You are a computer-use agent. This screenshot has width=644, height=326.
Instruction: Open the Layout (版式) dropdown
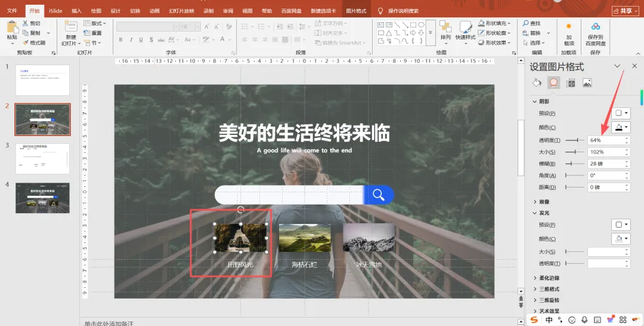pyautogui.click(x=95, y=23)
